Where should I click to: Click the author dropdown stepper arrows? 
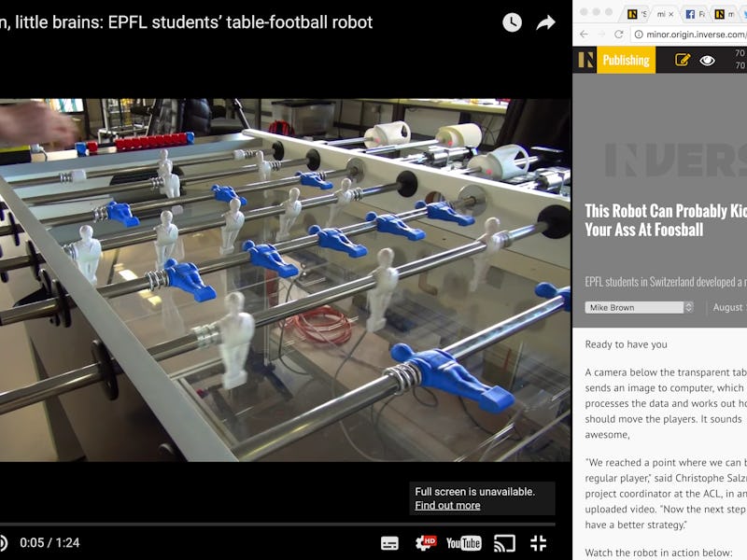pyautogui.click(x=688, y=308)
